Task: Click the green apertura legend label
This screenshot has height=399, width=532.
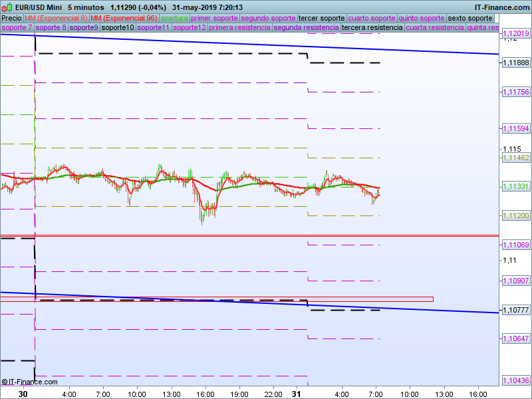Action: [x=174, y=18]
